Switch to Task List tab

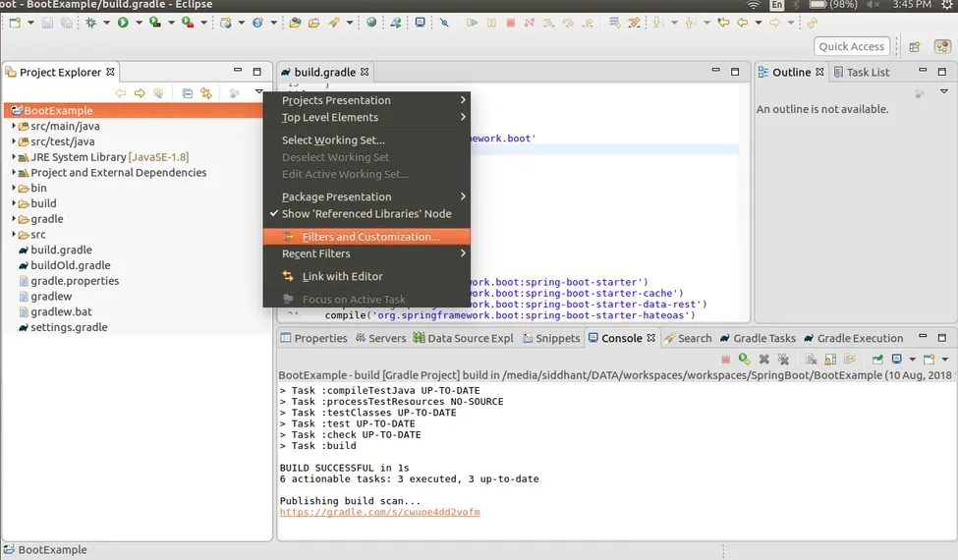(x=862, y=72)
